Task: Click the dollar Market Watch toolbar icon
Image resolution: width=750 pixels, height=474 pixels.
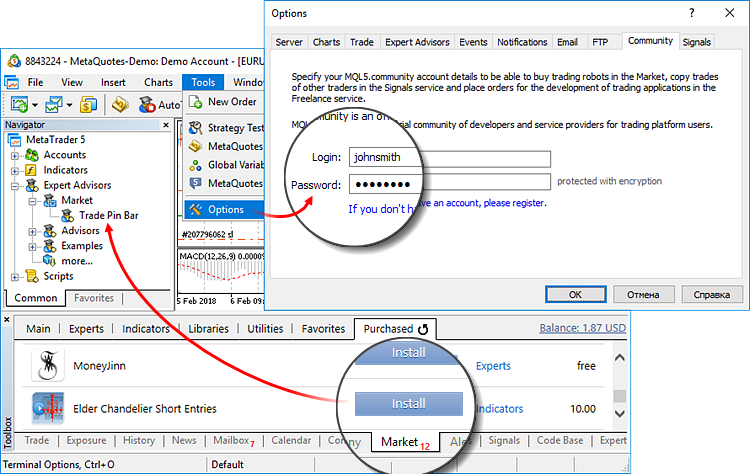Action: [88, 104]
